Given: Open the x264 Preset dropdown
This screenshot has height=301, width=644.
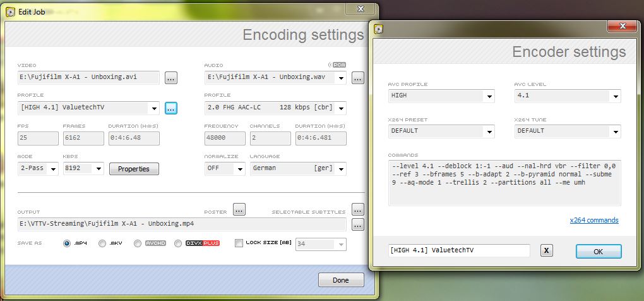Looking at the screenshot, I should pos(488,132).
